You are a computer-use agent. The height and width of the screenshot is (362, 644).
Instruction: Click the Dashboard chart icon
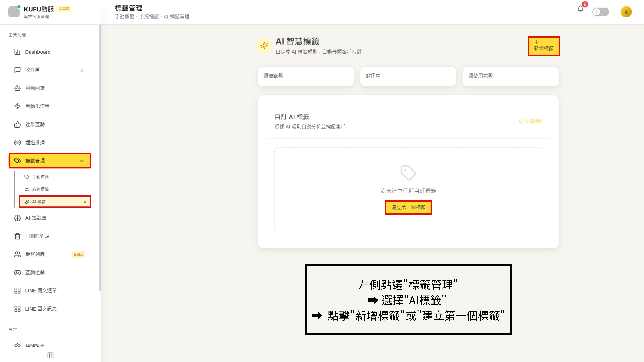17,52
